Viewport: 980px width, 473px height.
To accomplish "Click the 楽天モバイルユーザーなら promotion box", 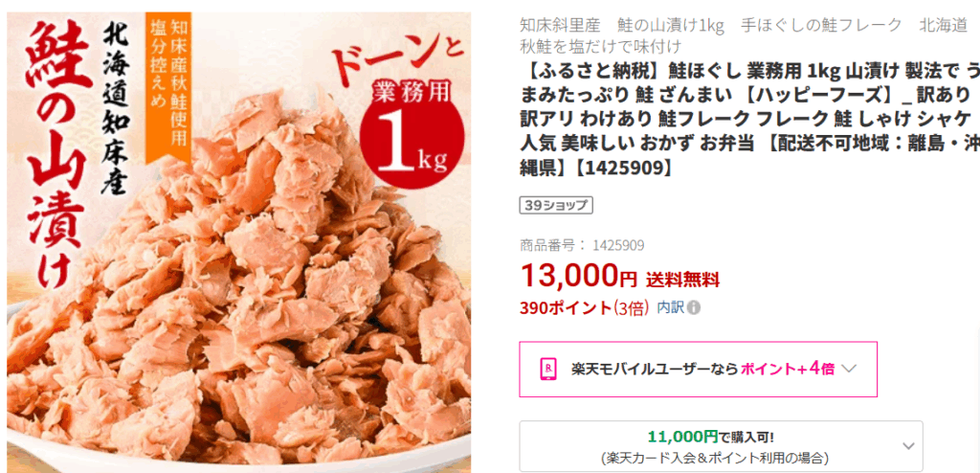I will (698, 370).
